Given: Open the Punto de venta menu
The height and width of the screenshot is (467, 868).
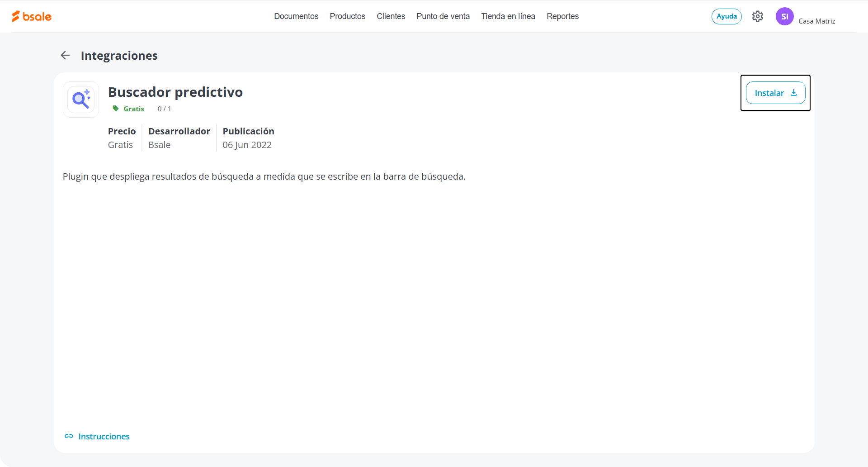Looking at the screenshot, I should click(443, 16).
